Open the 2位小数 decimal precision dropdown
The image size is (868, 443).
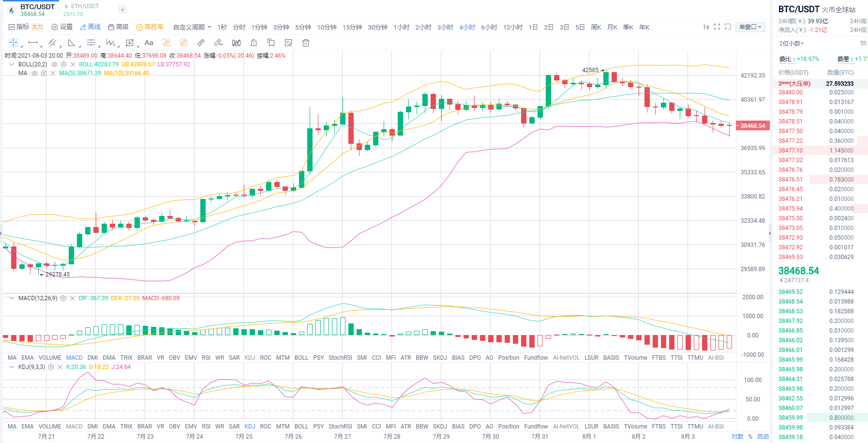pos(791,44)
